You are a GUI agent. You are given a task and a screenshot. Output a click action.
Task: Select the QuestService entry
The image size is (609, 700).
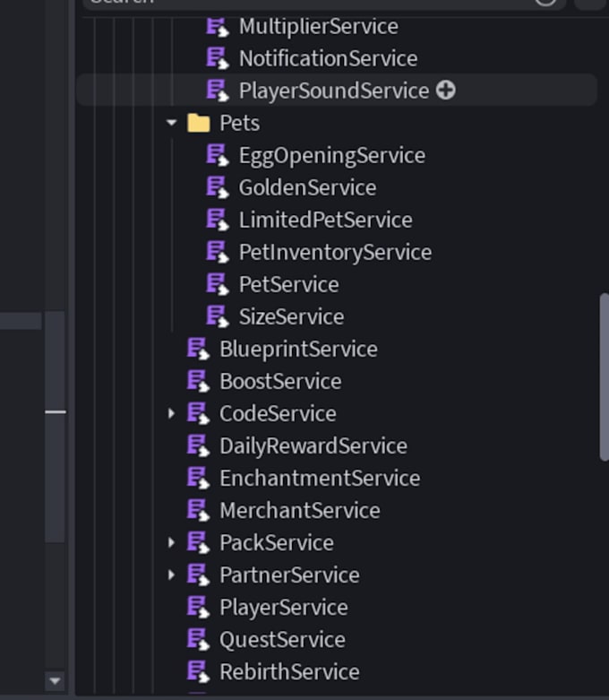click(x=282, y=640)
